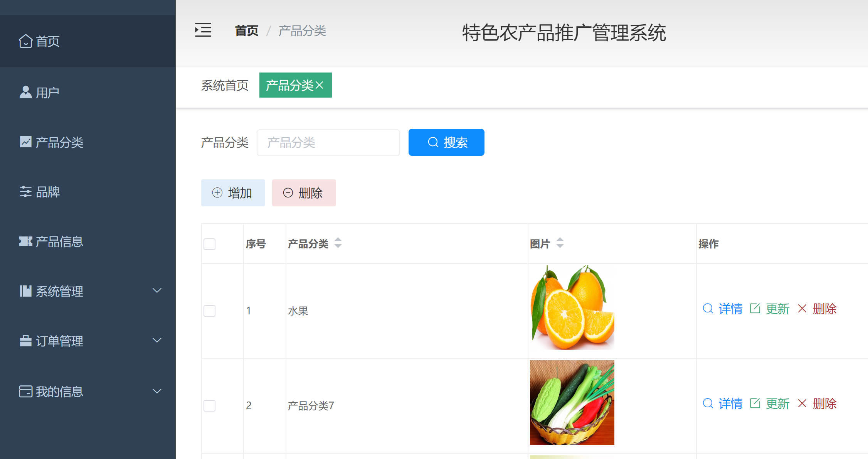Check the checkbox for row 1 水果
Screen dimensions: 868x459
pos(209,310)
